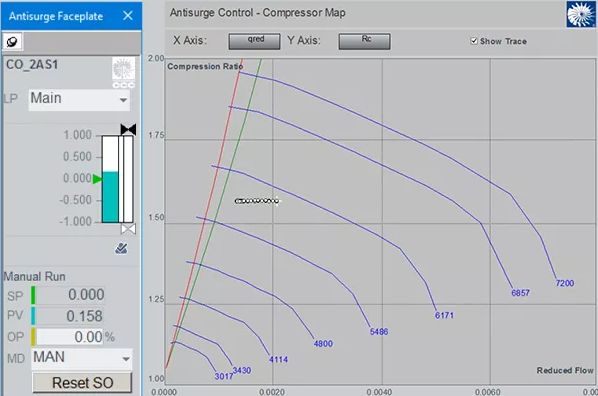The height and width of the screenshot is (396, 598).
Task: Click the Y Axis Rc button
Action: (364, 41)
